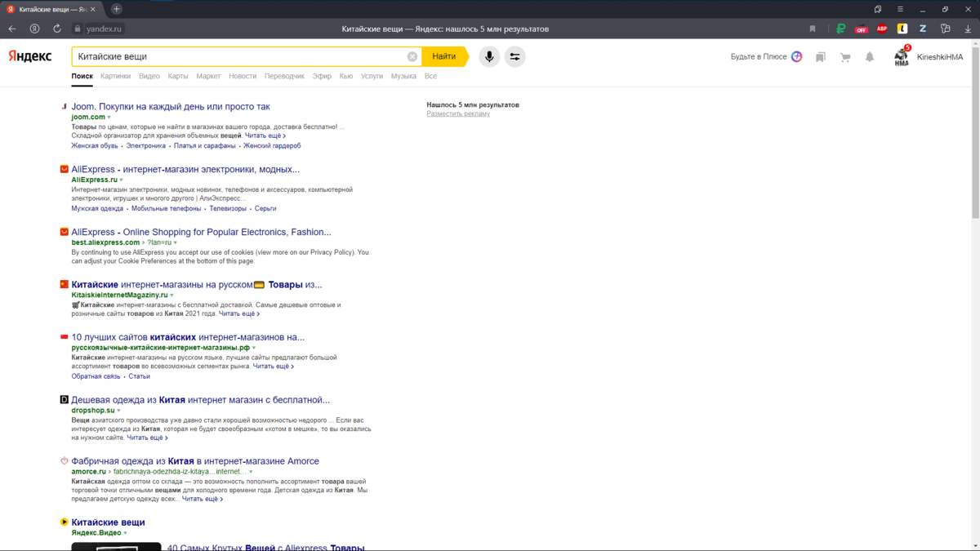Screen dimensions: 980x551
Task: Switch to the Видео tab
Action: point(149,76)
